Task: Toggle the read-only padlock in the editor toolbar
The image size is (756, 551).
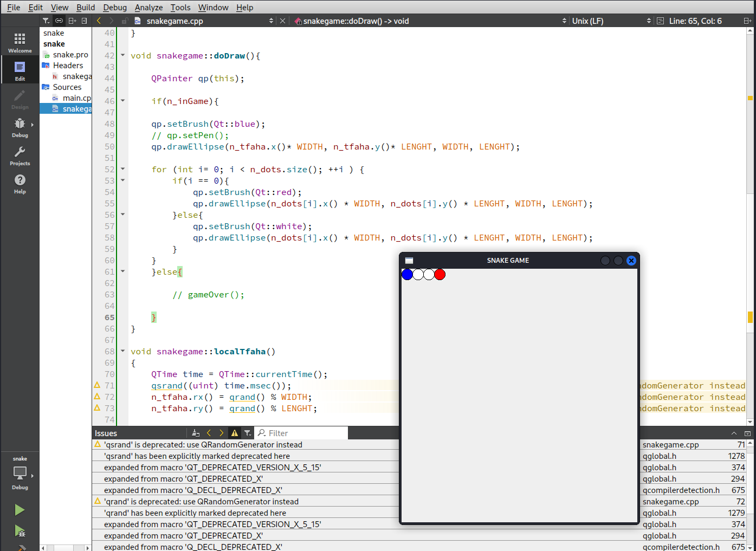Action: coord(124,21)
